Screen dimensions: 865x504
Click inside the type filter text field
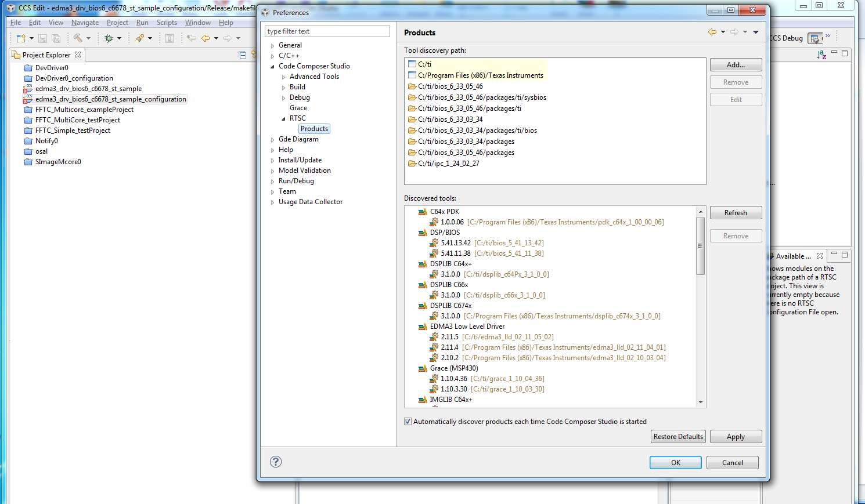point(327,31)
